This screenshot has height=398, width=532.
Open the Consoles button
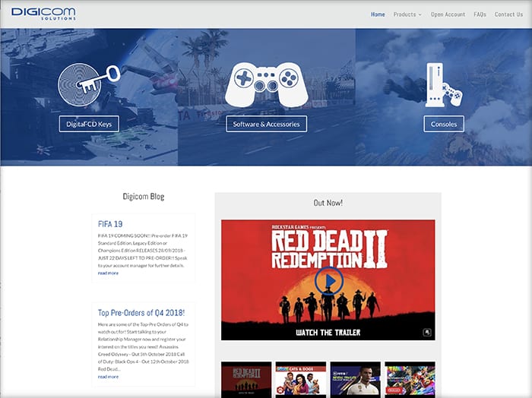pos(444,124)
